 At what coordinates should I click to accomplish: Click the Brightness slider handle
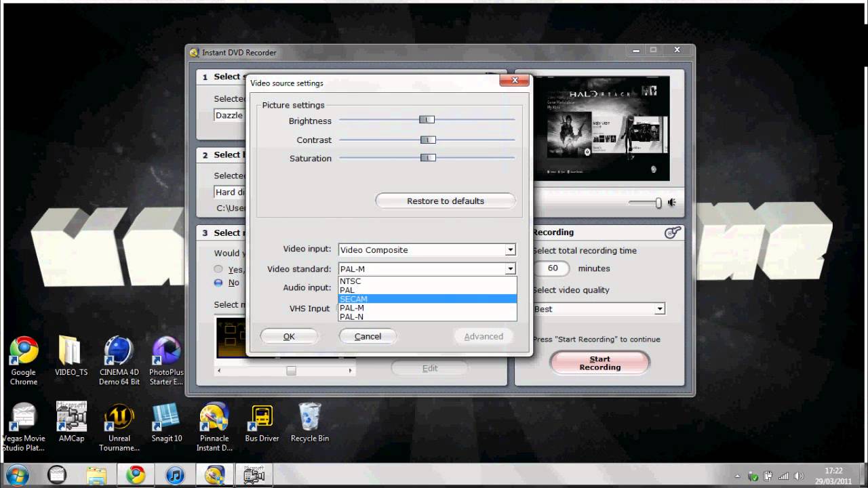(x=427, y=120)
